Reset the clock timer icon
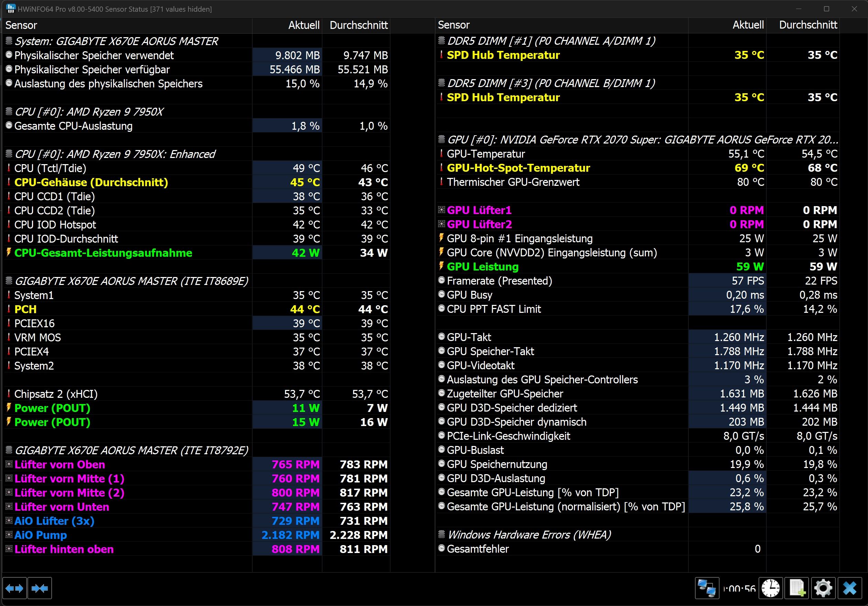Image resolution: width=868 pixels, height=606 pixels. (x=770, y=588)
